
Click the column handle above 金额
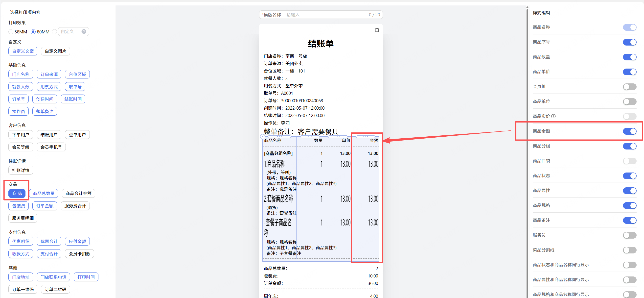click(x=365, y=137)
